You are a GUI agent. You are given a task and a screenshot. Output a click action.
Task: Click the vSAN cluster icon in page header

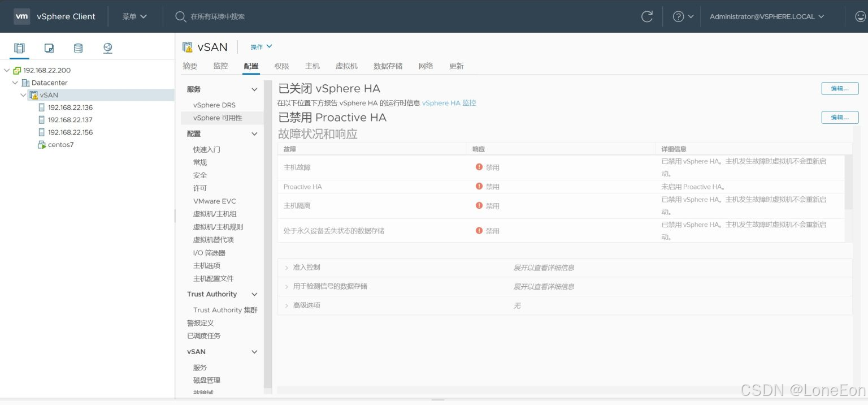pyautogui.click(x=188, y=47)
